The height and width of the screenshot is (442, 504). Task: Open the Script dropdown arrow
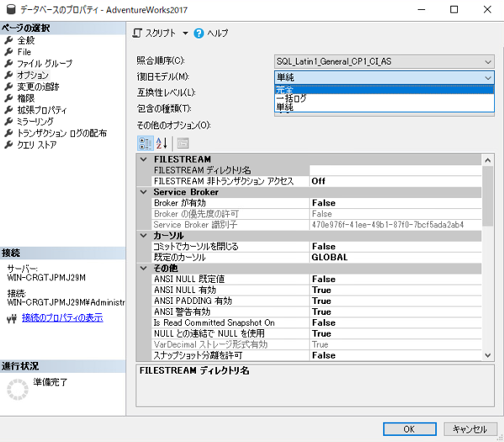pyautogui.click(x=185, y=33)
